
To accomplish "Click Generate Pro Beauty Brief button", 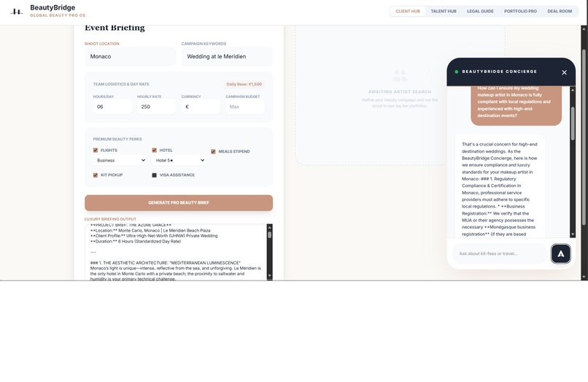I will pyautogui.click(x=179, y=203).
